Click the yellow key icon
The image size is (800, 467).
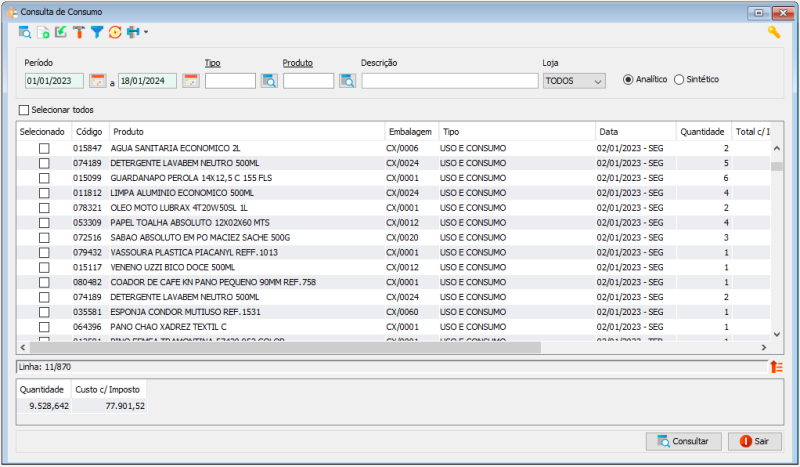pyautogui.click(x=774, y=32)
